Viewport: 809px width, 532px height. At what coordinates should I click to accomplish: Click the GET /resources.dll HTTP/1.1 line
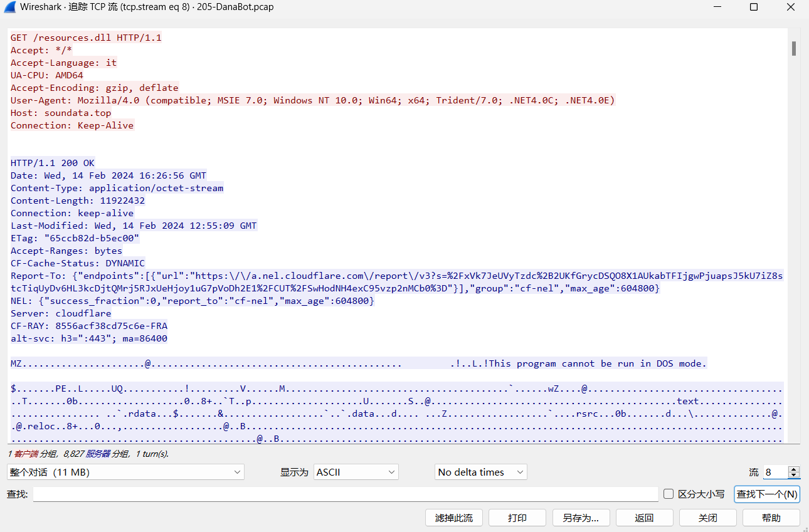pyautogui.click(x=86, y=38)
